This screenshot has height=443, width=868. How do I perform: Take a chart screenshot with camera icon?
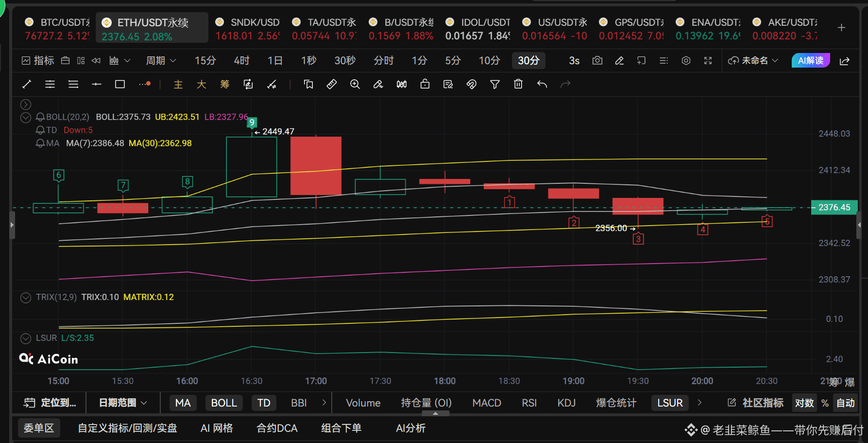[597, 61]
